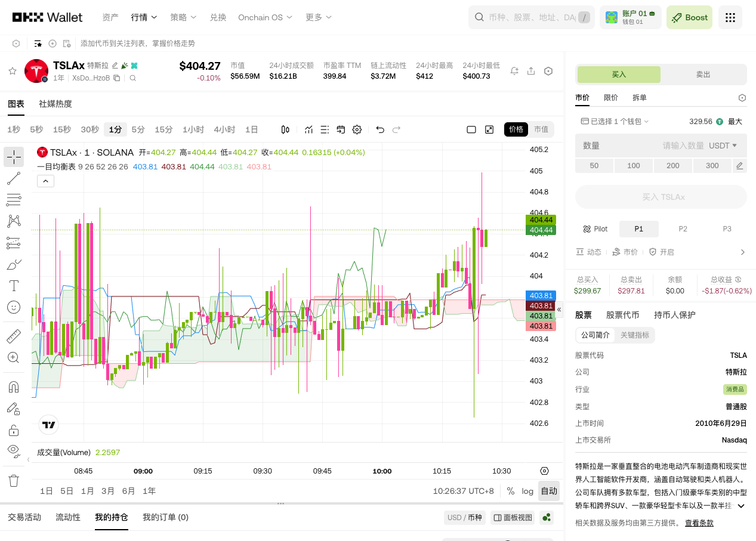Set a price alert bell
Image resolution: width=756 pixels, height=541 pixels.
pos(514,71)
